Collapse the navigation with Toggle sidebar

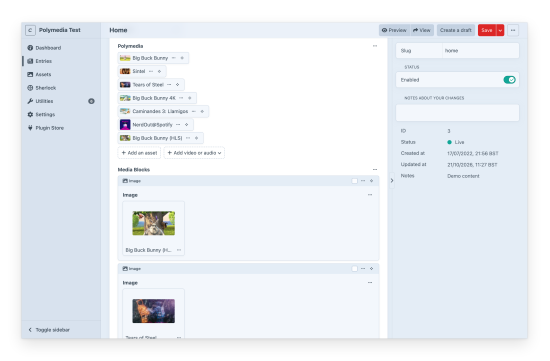(x=49, y=330)
